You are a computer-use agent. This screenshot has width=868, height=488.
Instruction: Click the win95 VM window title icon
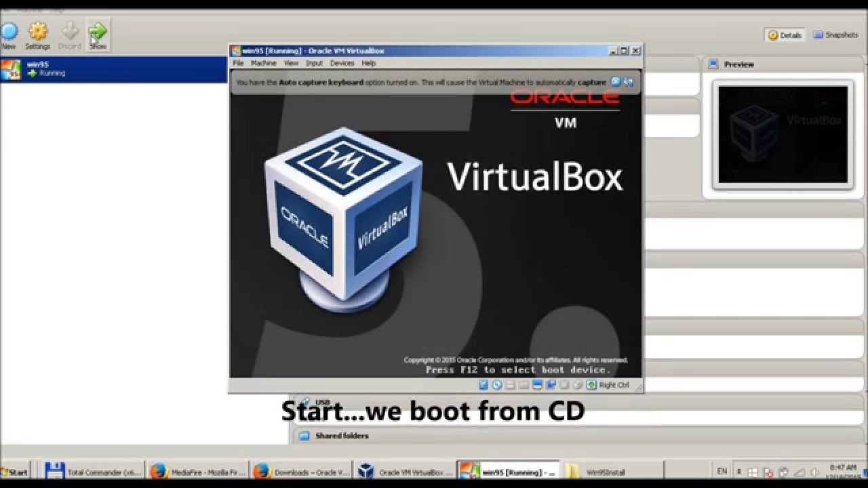[236, 51]
